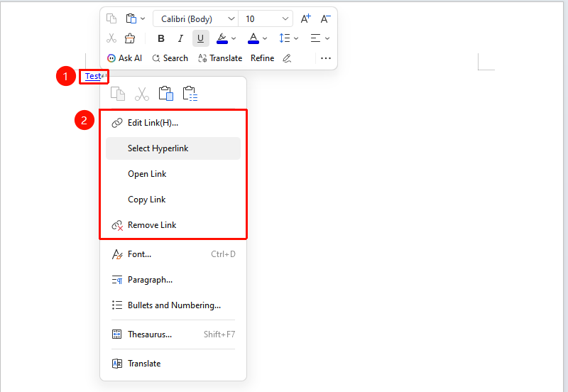Open Thesaurus... from the context menu
The image size is (568, 392).
point(173,334)
